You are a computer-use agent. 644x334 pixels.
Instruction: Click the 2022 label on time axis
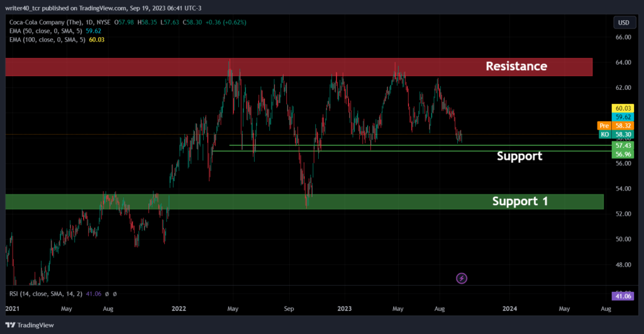click(x=179, y=309)
